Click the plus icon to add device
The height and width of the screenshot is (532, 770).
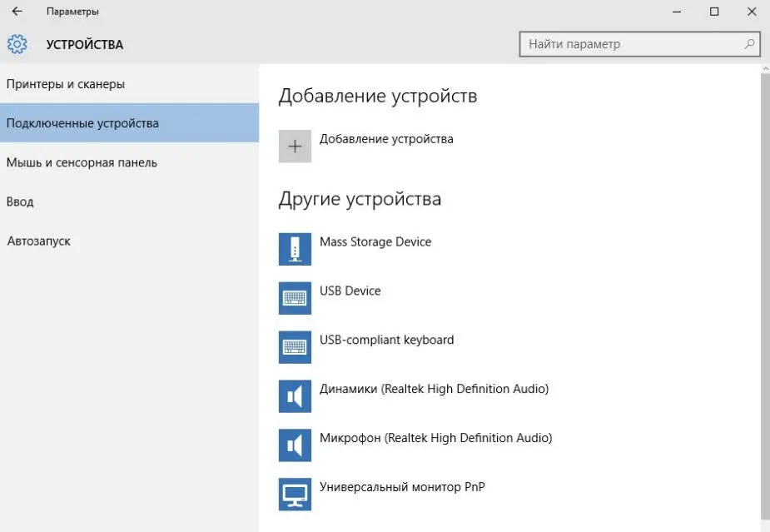(x=295, y=147)
